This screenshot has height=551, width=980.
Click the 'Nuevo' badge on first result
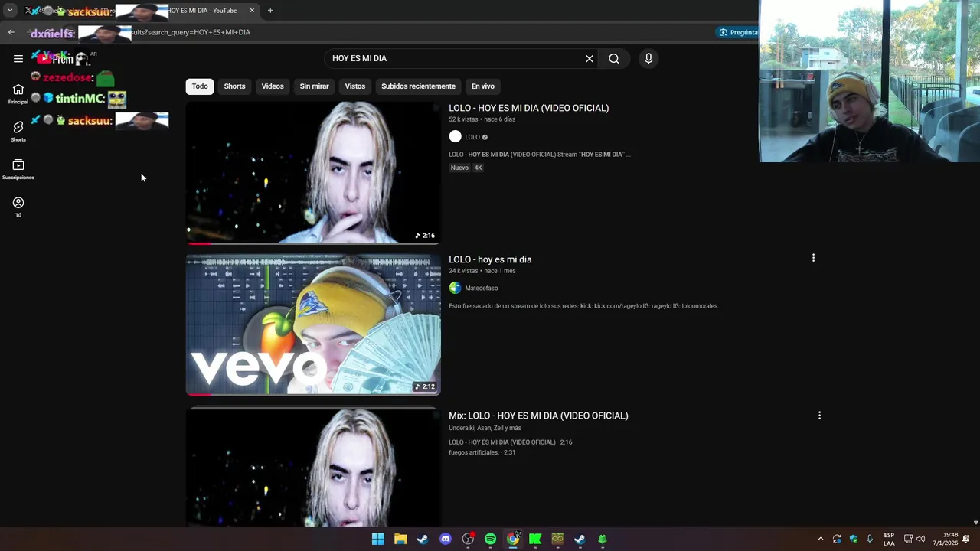click(x=459, y=168)
